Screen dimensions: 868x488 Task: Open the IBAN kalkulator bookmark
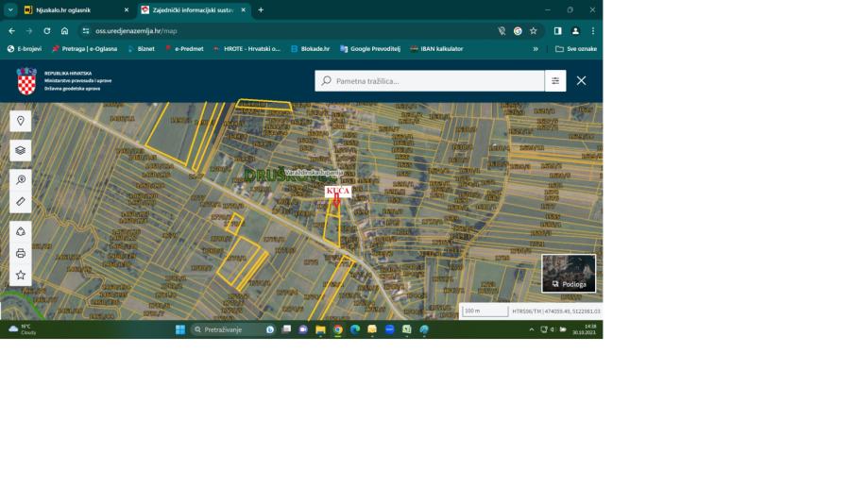[436, 48]
